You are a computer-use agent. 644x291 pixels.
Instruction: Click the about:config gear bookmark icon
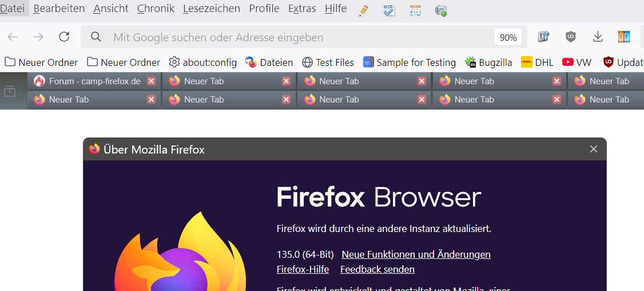click(x=174, y=62)
